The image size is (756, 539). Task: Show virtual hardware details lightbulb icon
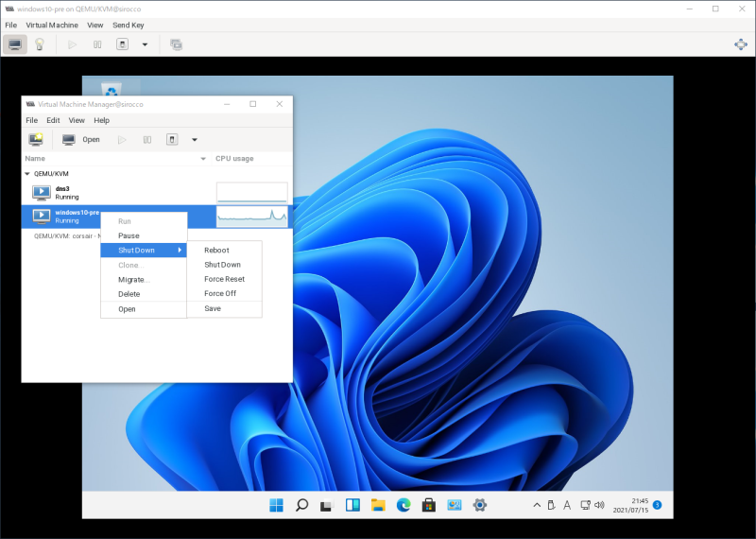[x=40, y=44]
